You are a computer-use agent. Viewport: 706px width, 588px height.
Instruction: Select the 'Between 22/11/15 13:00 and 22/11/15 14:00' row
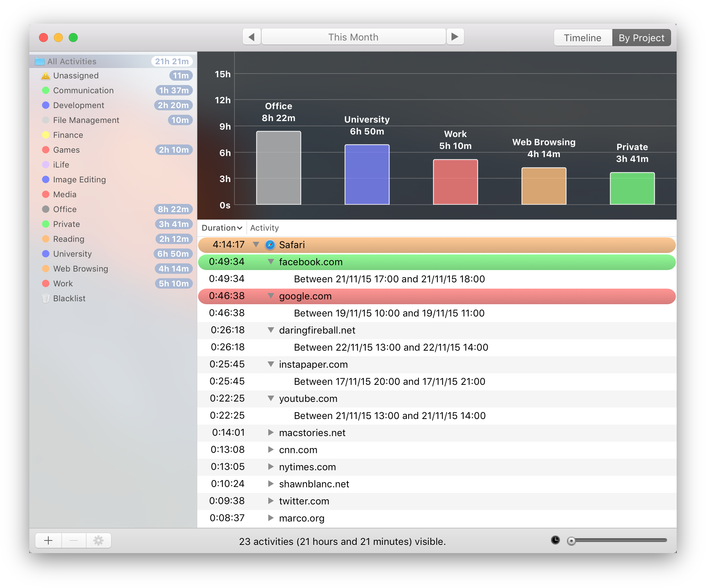437,347
